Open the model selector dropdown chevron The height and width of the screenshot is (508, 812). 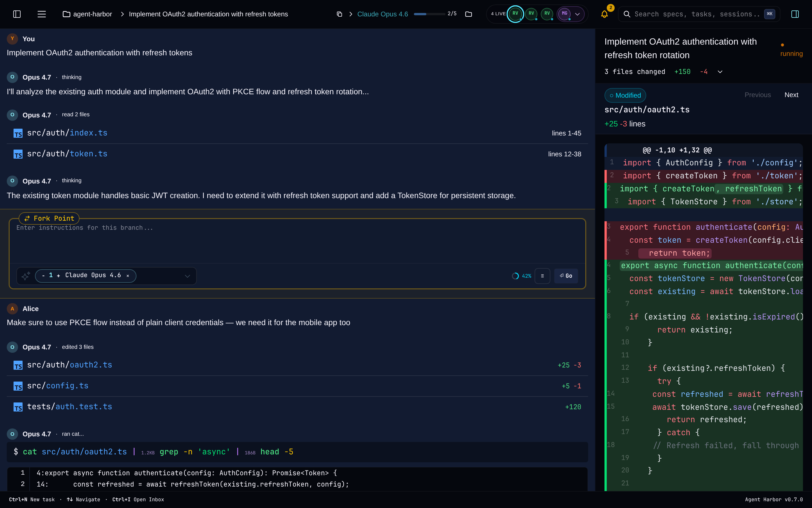point(187,276)
